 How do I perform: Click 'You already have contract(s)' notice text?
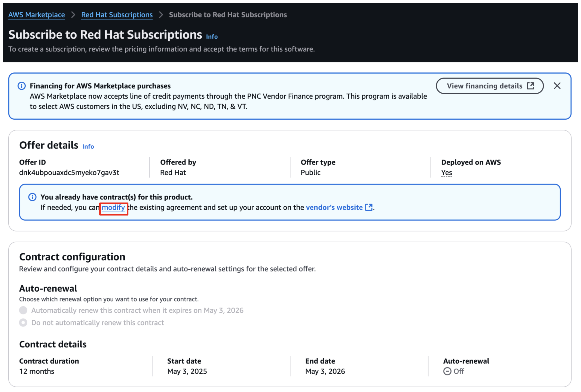(116, 197)
